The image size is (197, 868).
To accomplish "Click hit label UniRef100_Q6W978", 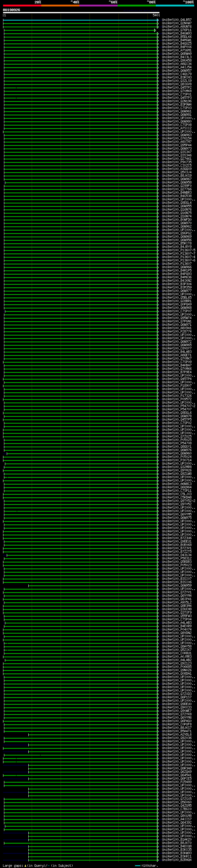I will (177, 416).
